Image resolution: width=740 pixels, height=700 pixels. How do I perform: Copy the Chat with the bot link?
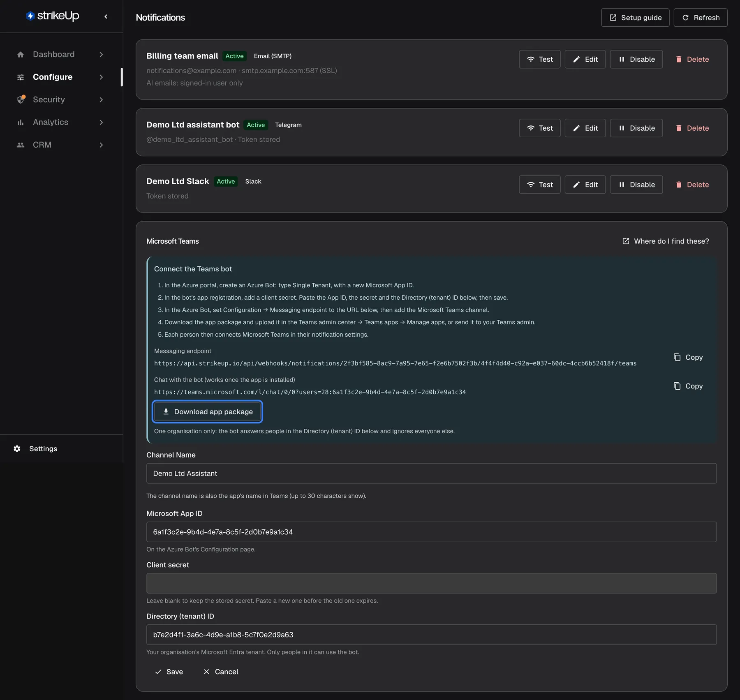pos(689,386)
